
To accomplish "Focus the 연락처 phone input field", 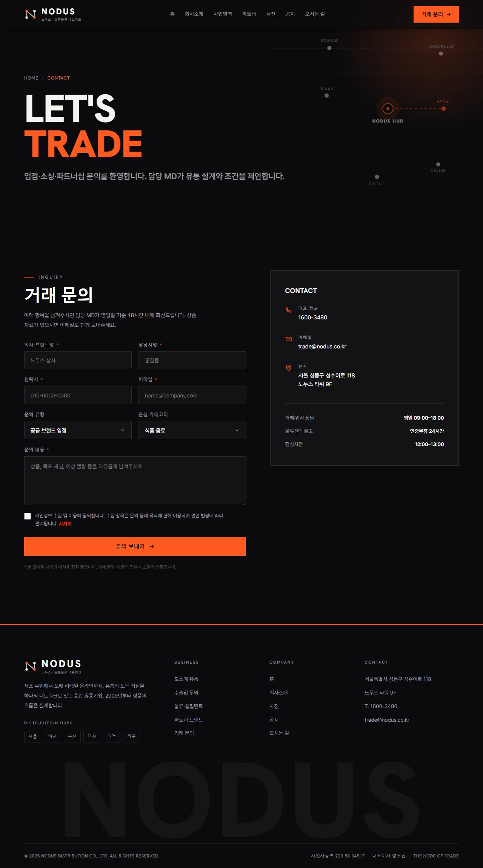I will 78,396.
